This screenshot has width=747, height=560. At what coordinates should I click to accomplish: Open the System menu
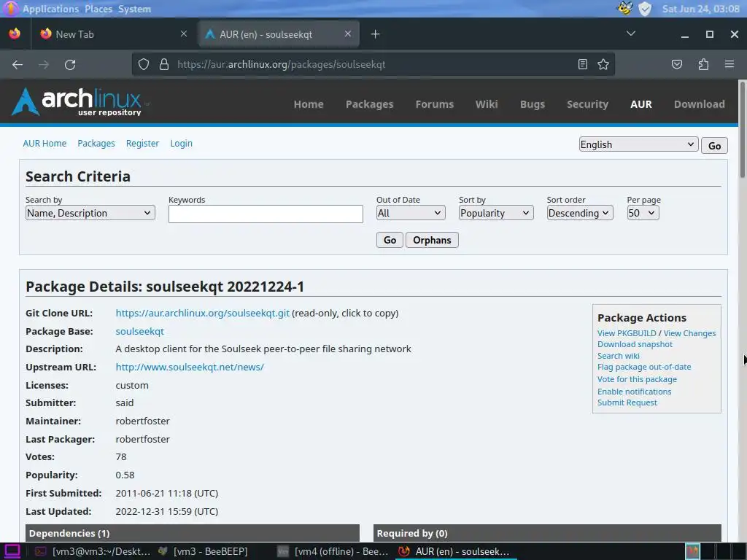pos(134,9)
